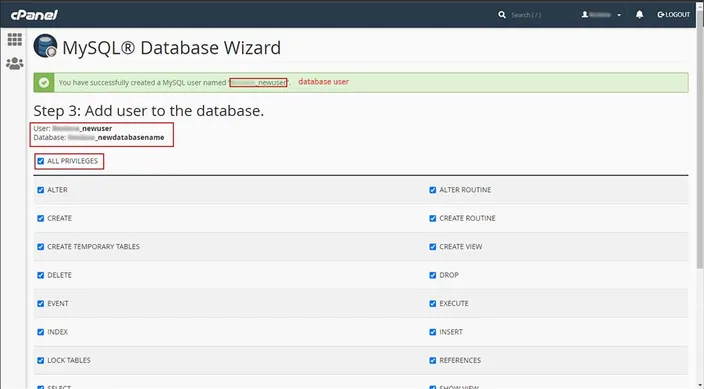Toggle the EVENT privilege checkbox
Image resolution: width=704 pixels, height=389 pixels.
tap(41, 304)
